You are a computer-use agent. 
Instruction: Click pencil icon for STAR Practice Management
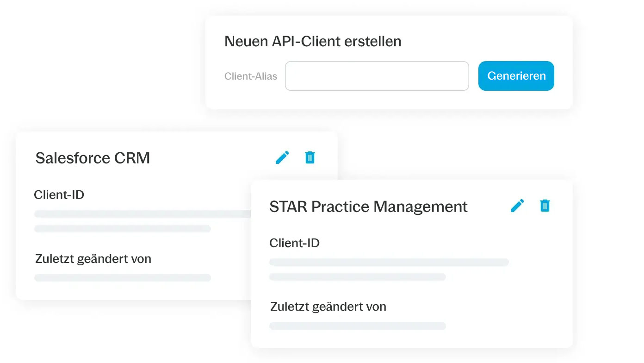517,206
